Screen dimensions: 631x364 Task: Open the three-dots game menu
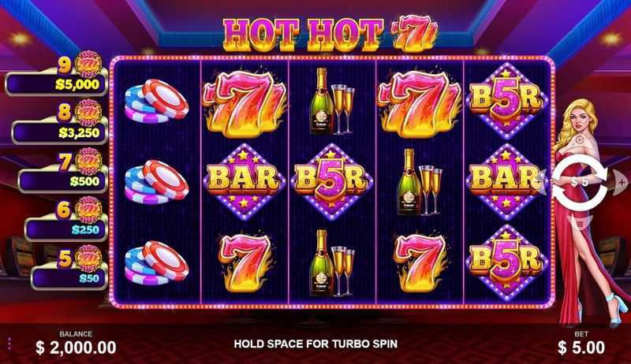click(x=9, y=344)
